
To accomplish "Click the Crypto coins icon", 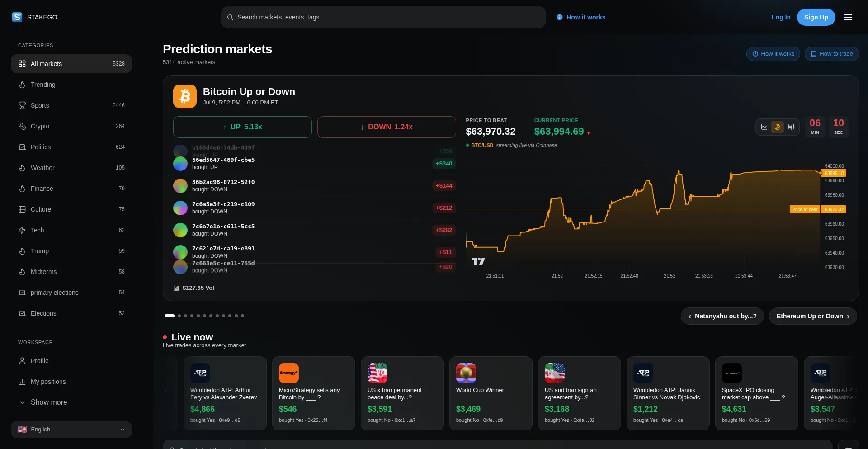I will [22, 126].
